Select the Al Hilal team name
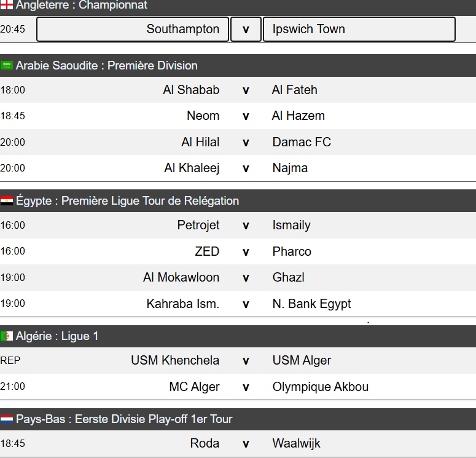The image size is (476, 458). click(x=200, y=142)
